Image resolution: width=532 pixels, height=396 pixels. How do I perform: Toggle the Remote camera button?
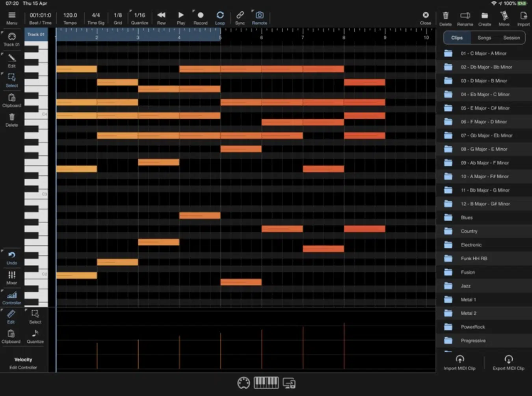(260, 18)
